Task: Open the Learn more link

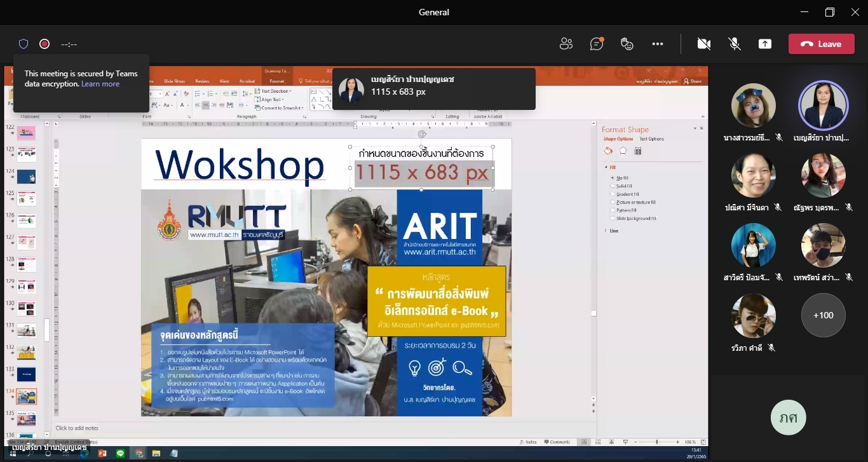Action: pyautogui.click(x=100, y=84)
